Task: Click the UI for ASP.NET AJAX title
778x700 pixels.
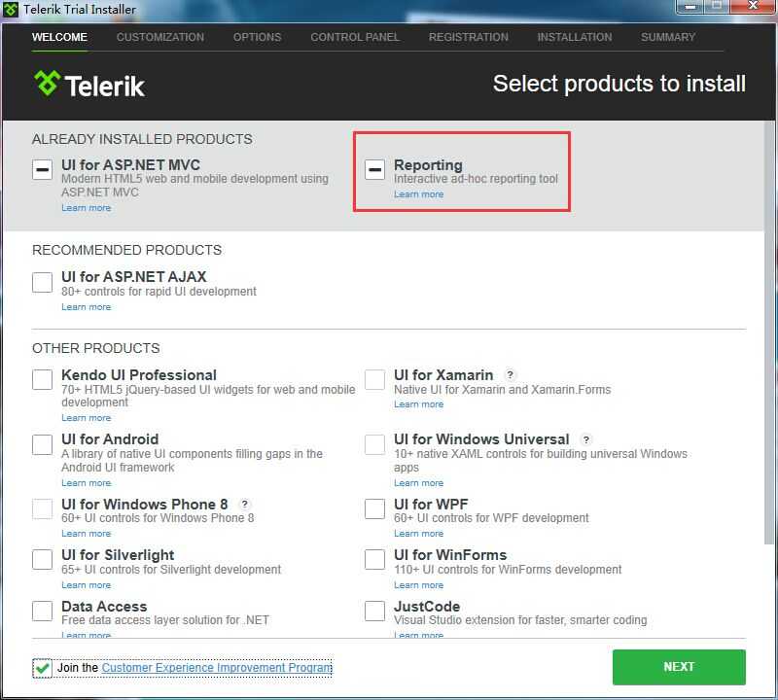Action: pos(134,277)
